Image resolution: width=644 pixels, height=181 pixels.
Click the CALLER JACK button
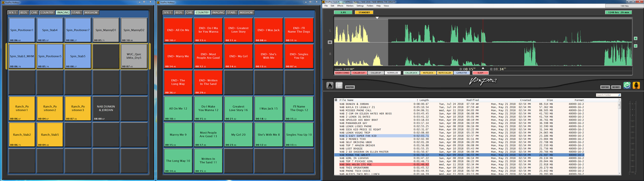coord(411,73)
